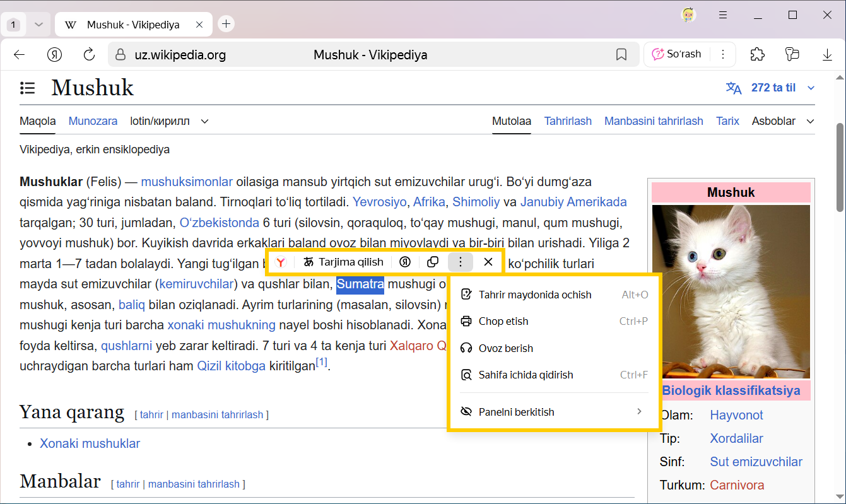
Task: Click the Tarjima qilish button
Action: coord(343,262)
